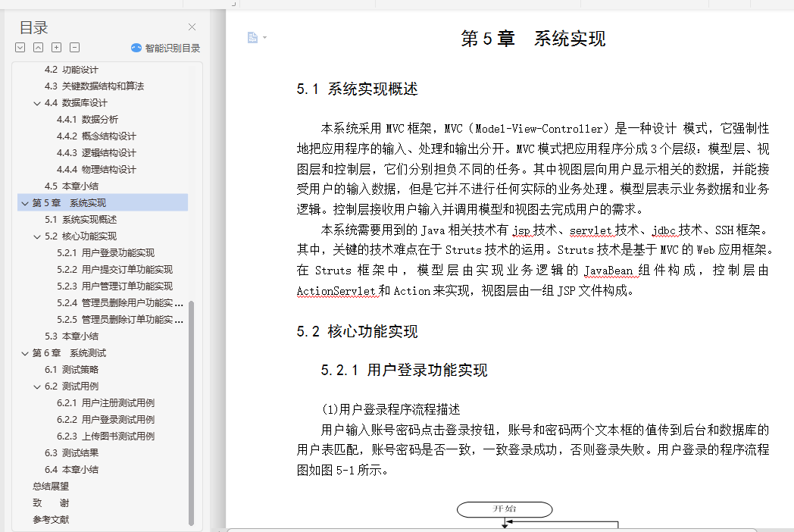Viewport: 794px width, 532px height.
Task: Navigate to 5.1 系统实现概述 outline entry
Action: [80, 219]
